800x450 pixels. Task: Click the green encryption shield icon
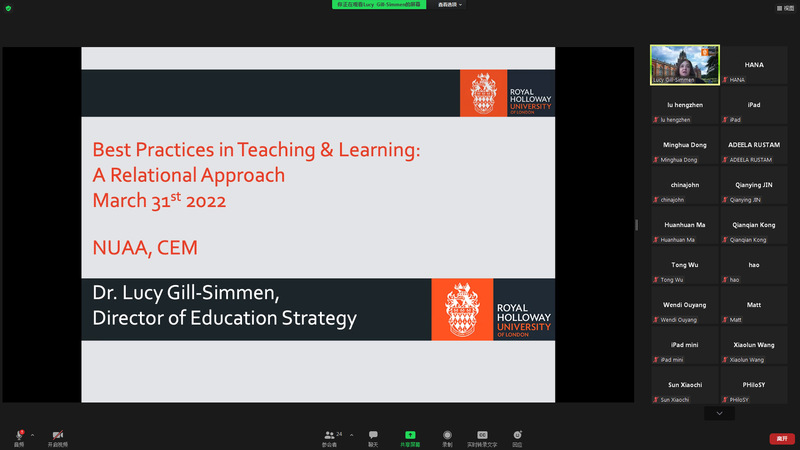click(x=8, y=6)
